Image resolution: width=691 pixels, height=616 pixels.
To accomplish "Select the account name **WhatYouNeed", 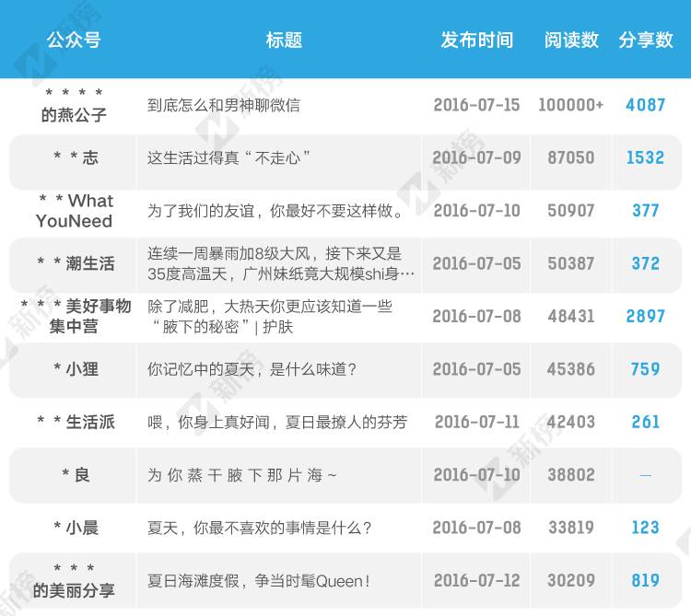I will coord(75,211).
